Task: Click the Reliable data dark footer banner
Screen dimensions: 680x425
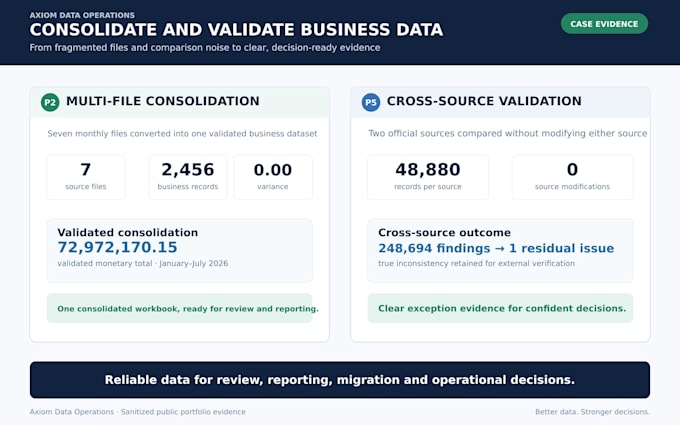Action: coord(340,380)
